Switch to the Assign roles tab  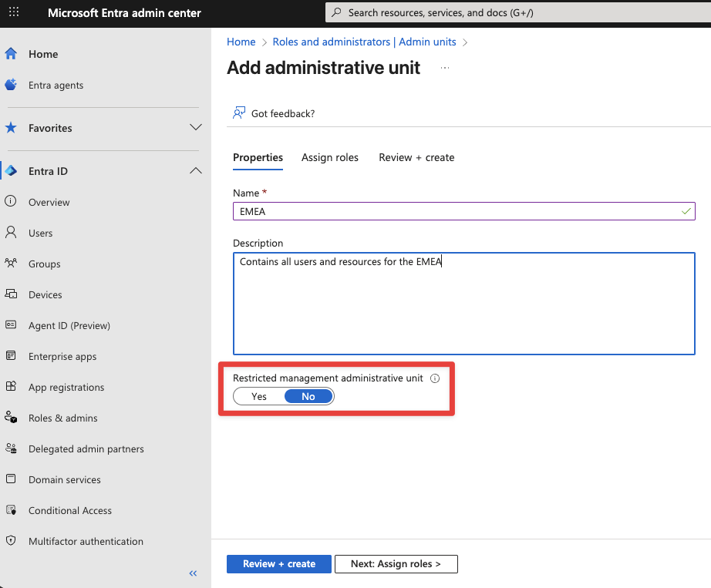point(330,157)
